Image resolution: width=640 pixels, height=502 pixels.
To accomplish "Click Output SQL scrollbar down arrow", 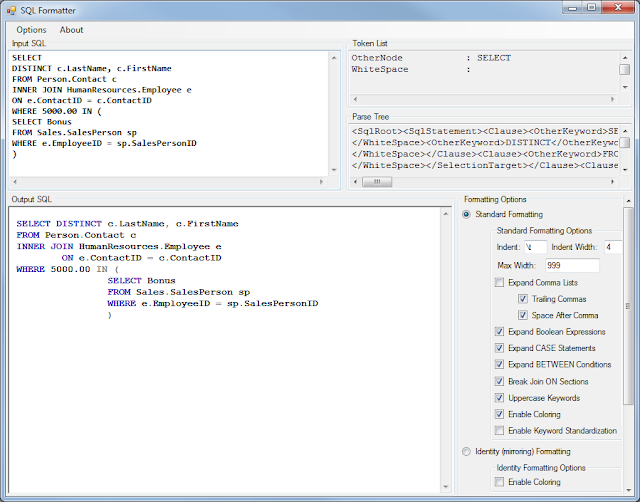I will tap(446, 486).
